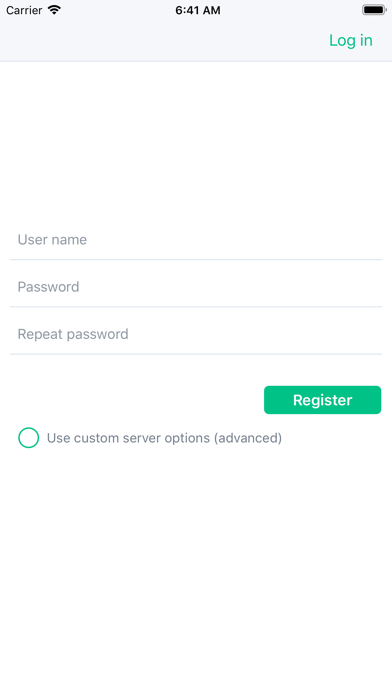Click the '(advanced)' word in server option
The image size is (392, 696).
point(248,438)
